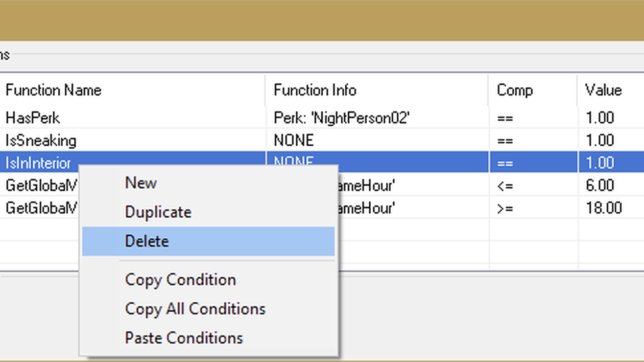Image resolution: width=644 pixels, height=362 pixels.
Task: Sort by the Function Info column header
Action: pyautogui.click(x=315, y=90)
